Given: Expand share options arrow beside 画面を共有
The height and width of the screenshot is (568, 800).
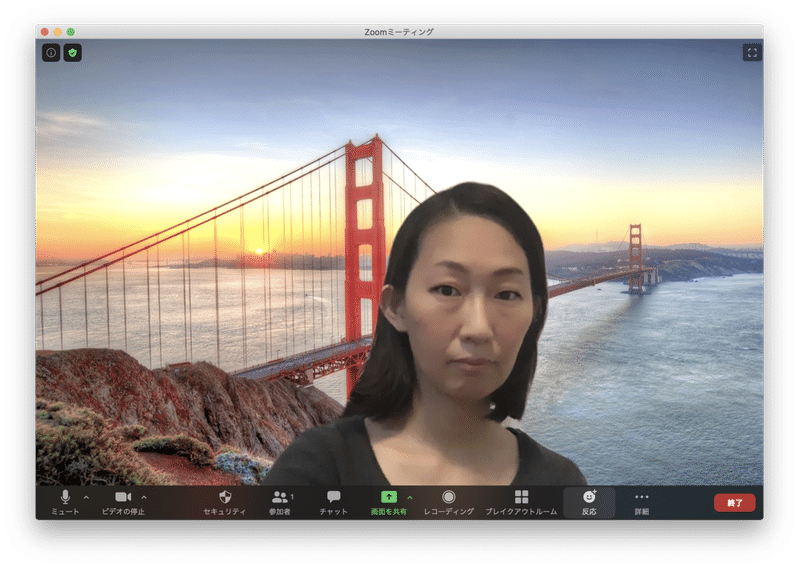Looking at the screenshot, I should (410, 497).
